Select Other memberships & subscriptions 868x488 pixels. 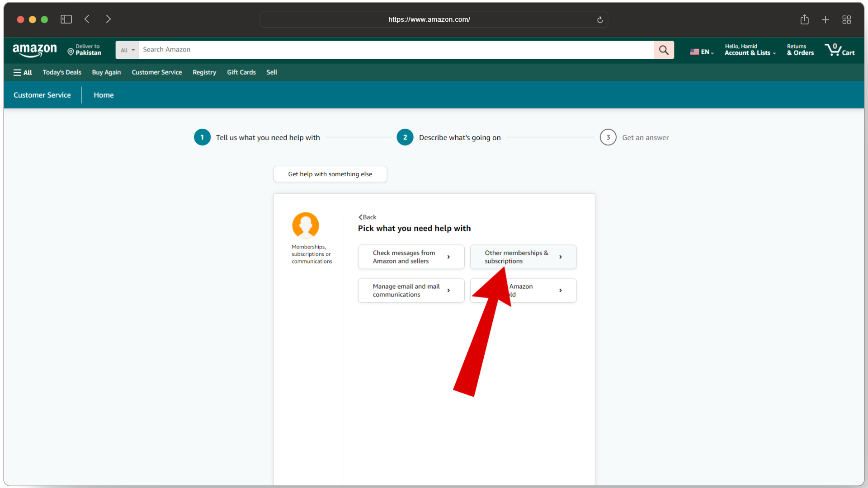[523, 257]
